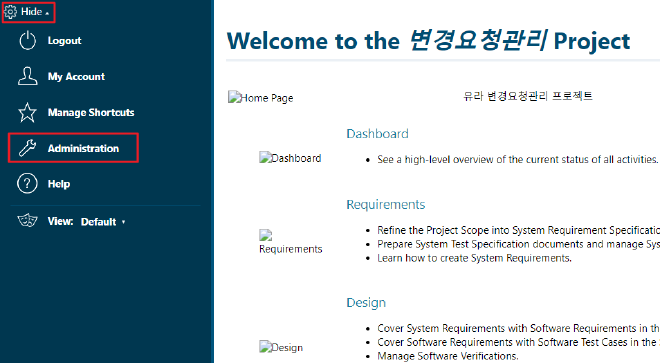Click the Help question mark icon
The height and width of the screenshot is (363, 660).
pos(27,184)
